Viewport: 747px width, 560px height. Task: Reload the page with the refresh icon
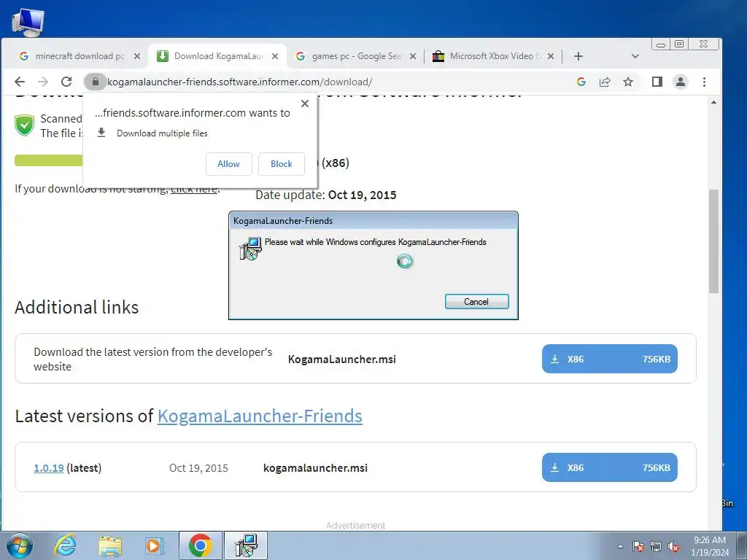coord(66,82)
